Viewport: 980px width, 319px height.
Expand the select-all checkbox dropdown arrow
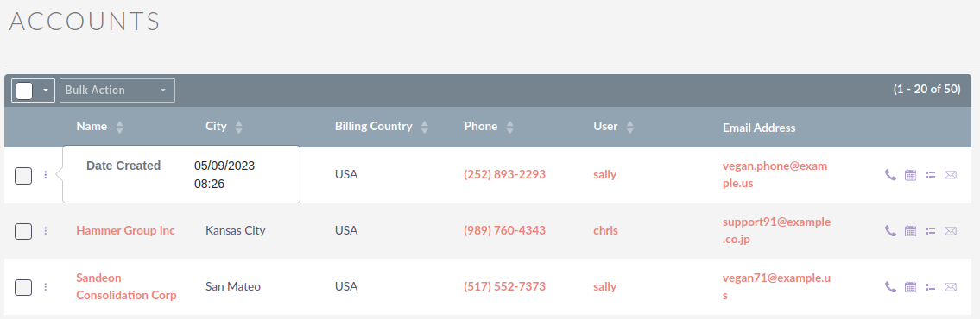click(x=45, y=91)
